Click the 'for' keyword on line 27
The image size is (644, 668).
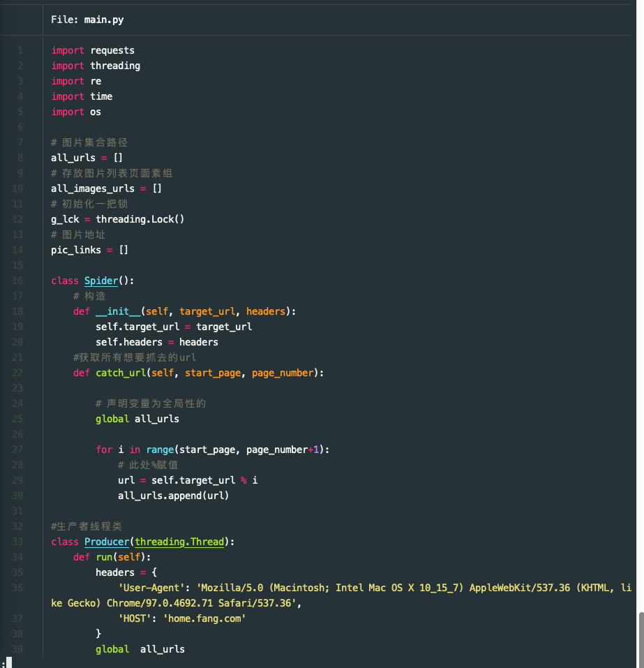[x=104, y=450]
